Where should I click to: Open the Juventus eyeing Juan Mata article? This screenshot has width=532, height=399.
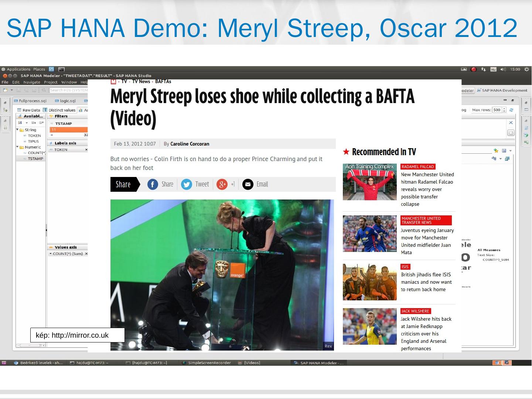click(427, 241)
